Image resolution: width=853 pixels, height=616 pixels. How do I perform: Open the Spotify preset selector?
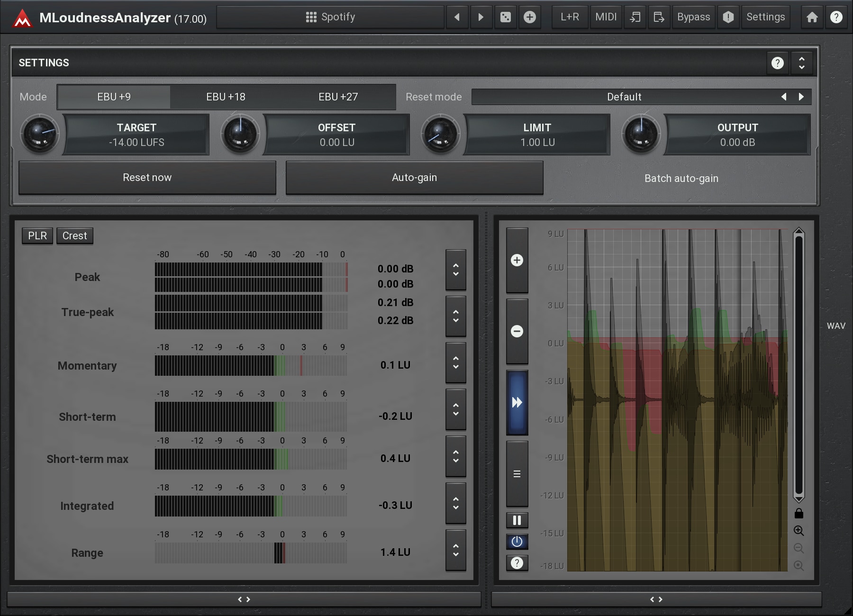[x=330, y=18]
